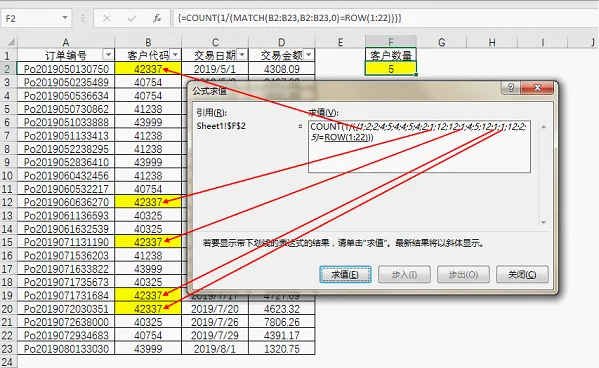Select the 客户数量 header cell
The height and width of the screenshot is (368, 599).
(x=390, y=55)
